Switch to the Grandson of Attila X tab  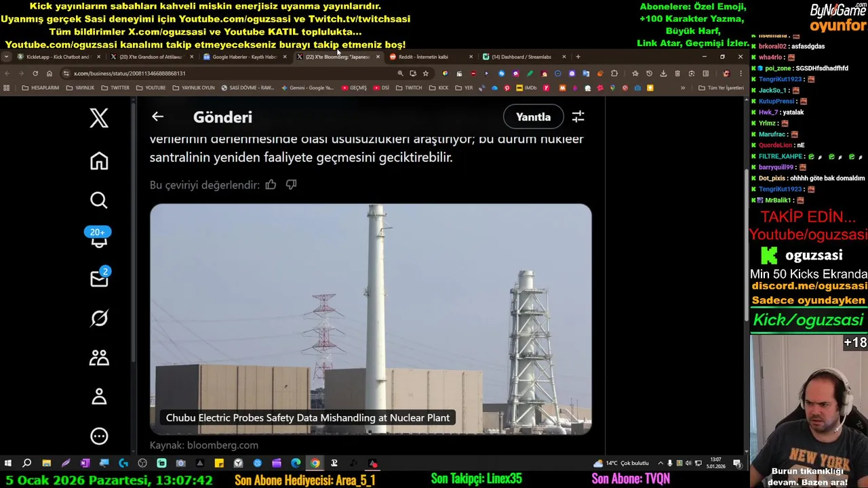coord(151,57)
